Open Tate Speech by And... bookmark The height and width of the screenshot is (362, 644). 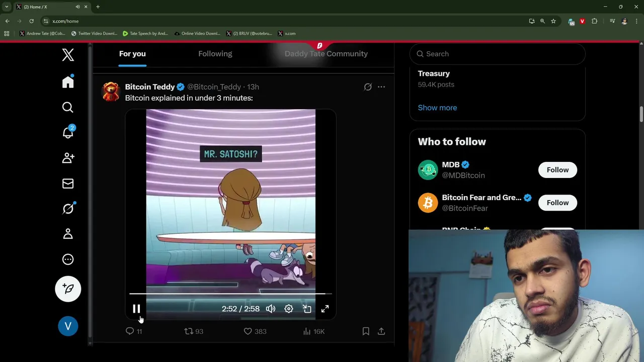coord(145,34)
